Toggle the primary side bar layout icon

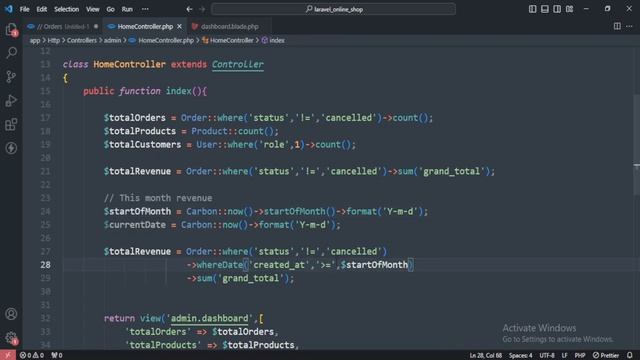tap(532, 9)
